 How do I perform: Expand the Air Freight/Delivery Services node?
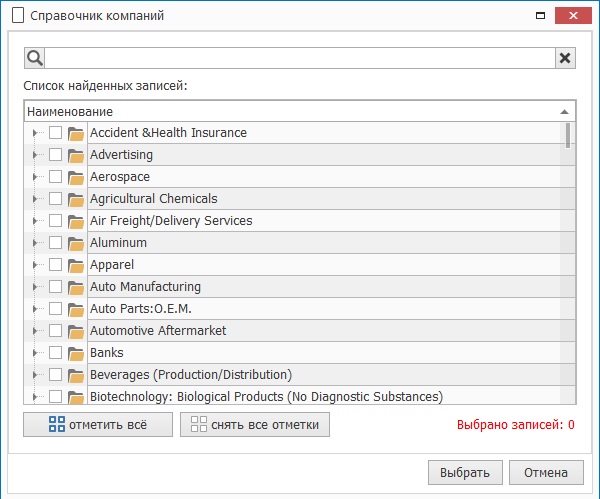click(35, 221)
